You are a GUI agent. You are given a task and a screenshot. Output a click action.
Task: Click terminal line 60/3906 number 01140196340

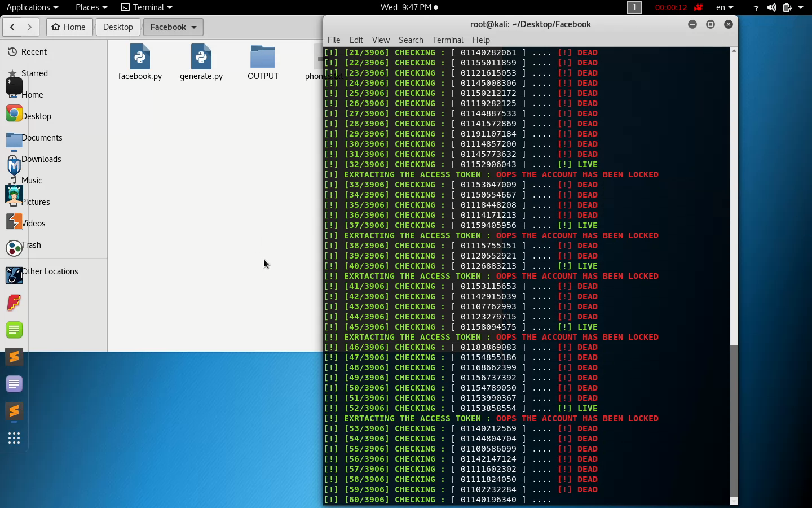pos(488,500)
